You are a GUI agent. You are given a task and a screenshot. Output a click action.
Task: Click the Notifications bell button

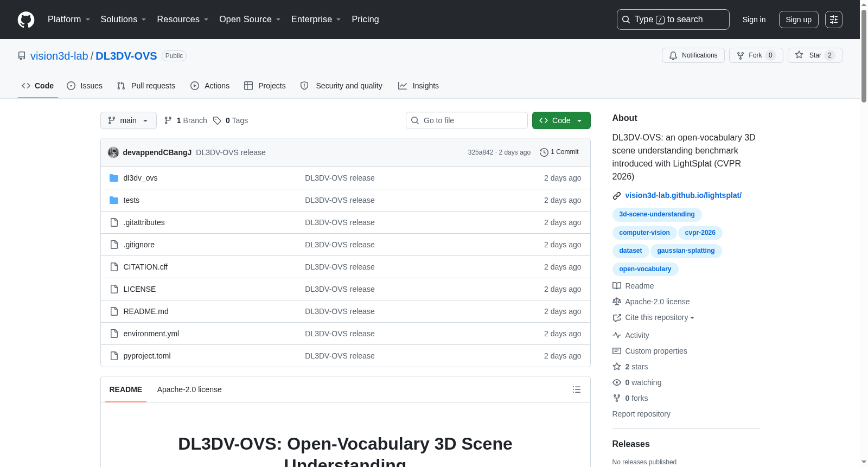tap(693, 55)
